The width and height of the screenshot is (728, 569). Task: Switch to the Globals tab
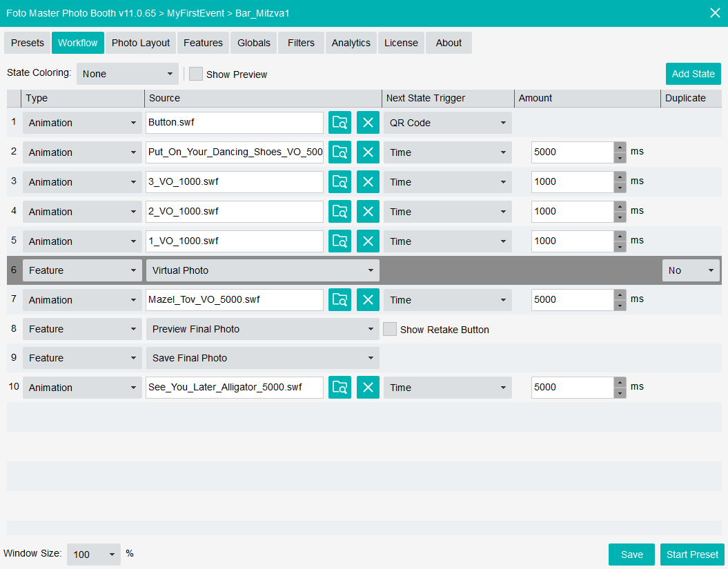(253, 43)
